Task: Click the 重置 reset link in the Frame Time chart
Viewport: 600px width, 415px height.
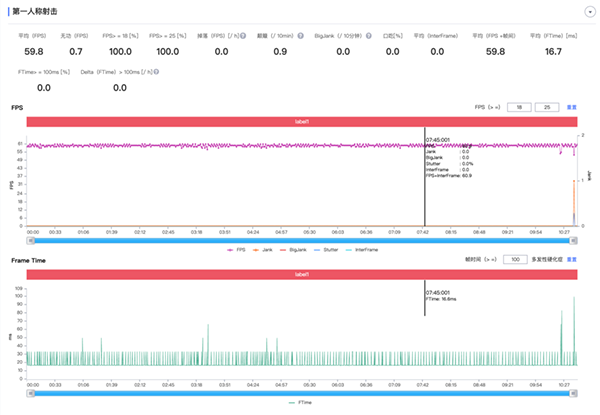Action: [572, 259]
